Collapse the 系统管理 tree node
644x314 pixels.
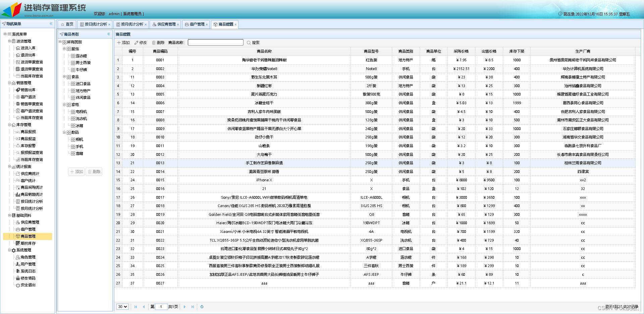click(x=9, y=250)
